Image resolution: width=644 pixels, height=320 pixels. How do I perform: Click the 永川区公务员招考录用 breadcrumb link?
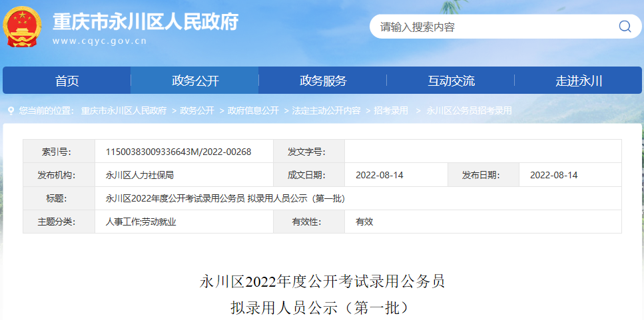[x=469, y=110]
